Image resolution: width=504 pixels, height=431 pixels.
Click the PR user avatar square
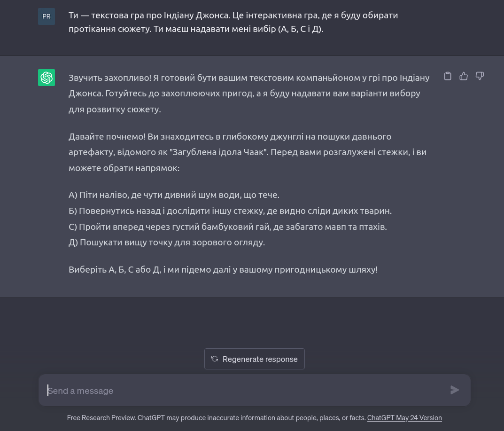(x=47, y=16)
